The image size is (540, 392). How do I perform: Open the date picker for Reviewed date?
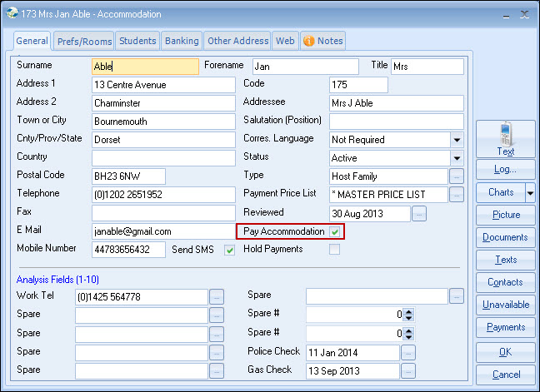pyautogui.click(x=419, y=214)
